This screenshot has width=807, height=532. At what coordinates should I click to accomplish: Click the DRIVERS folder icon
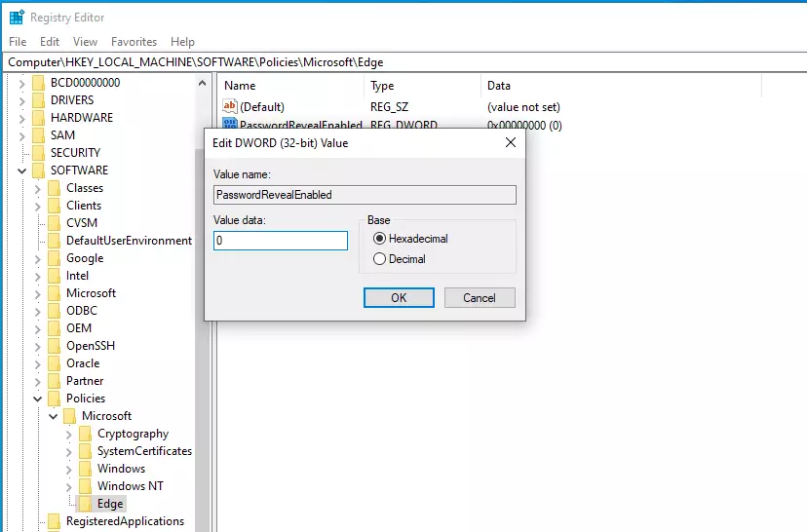pyautogui.click(x=39, y=99)
